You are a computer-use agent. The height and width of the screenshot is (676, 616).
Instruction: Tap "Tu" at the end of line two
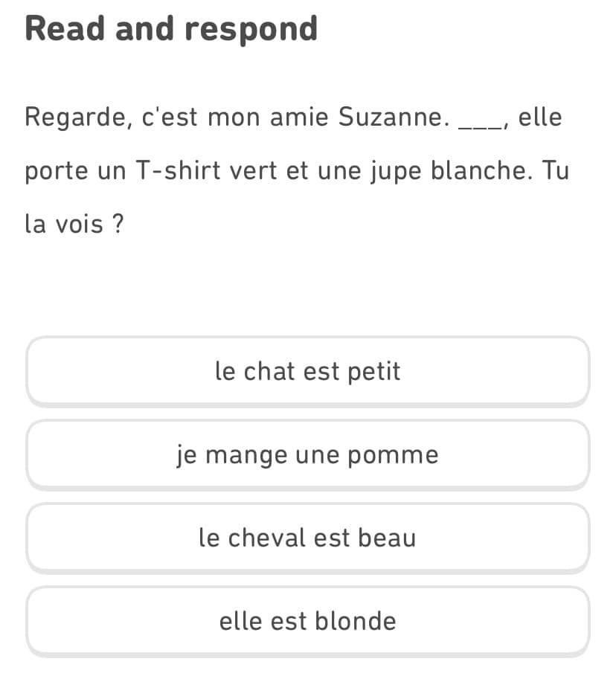click(555, 171)
